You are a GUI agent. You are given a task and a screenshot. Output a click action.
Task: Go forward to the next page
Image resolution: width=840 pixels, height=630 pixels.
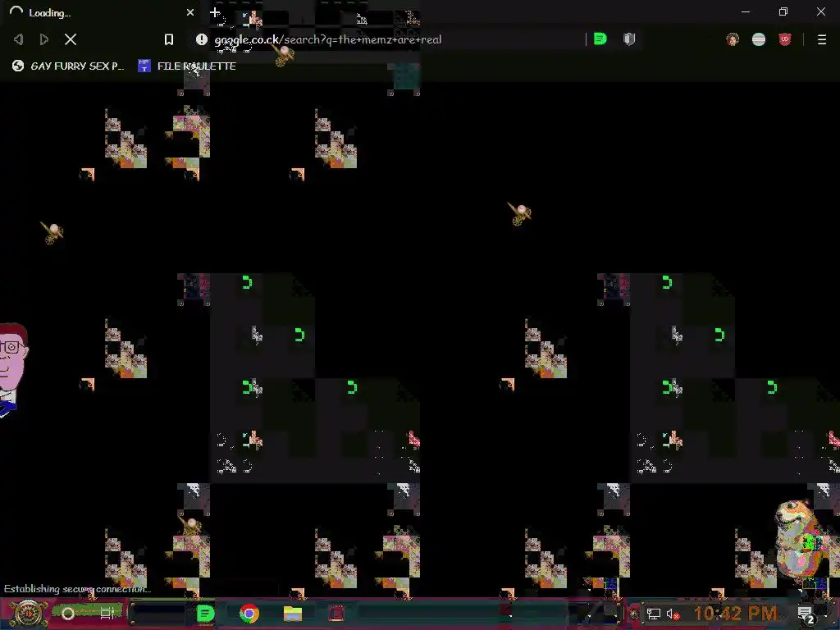click(44, 39)
